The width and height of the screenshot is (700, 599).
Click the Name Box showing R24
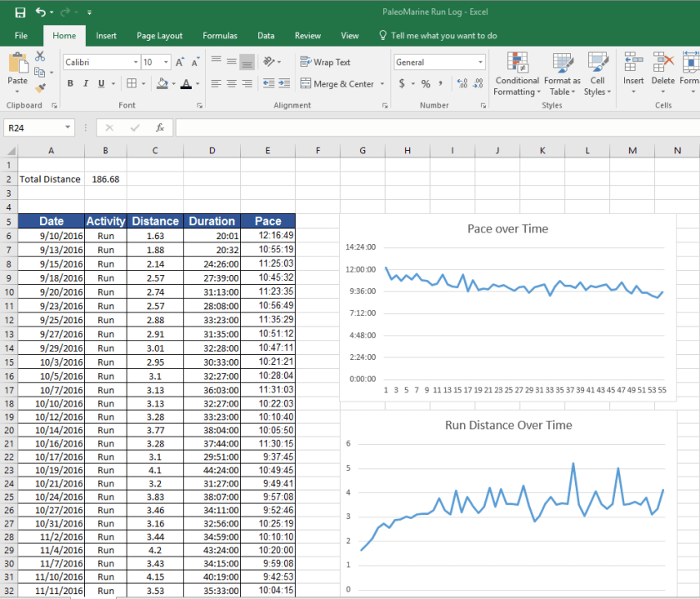[33, 127]
